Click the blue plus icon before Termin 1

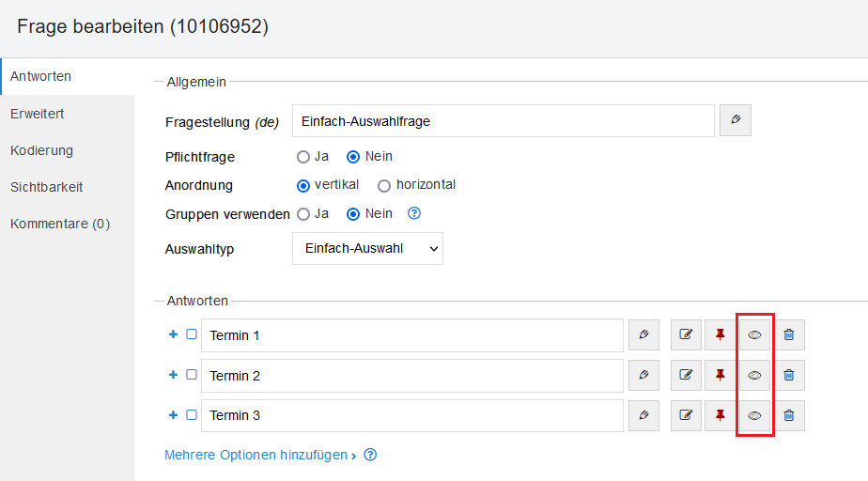[x=173, y=334]
